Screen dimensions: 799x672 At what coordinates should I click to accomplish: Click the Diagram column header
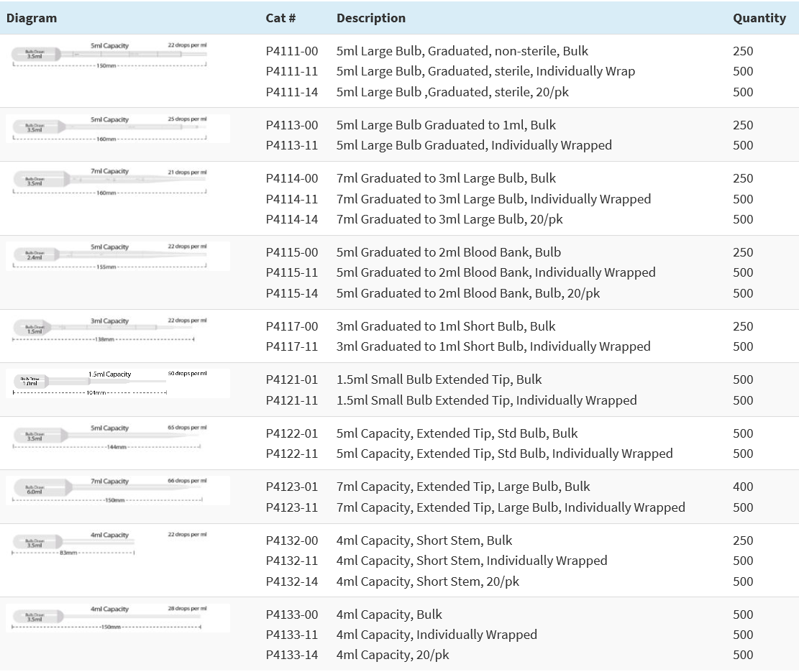coord(32,18)
